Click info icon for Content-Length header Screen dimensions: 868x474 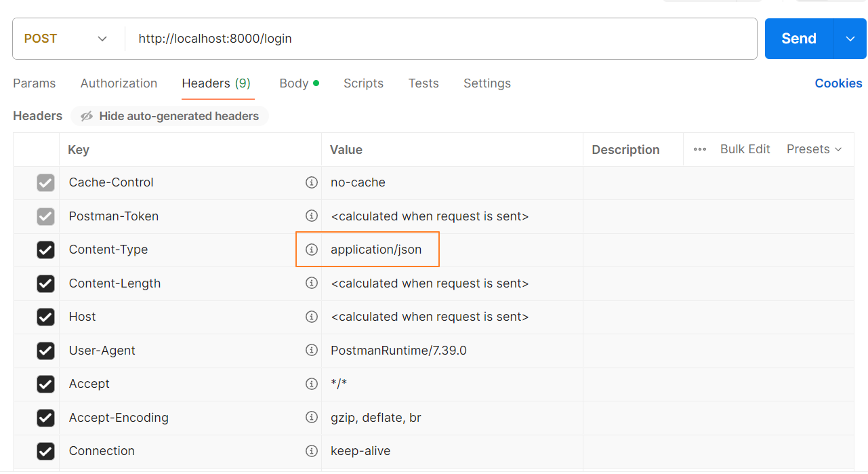312,283
